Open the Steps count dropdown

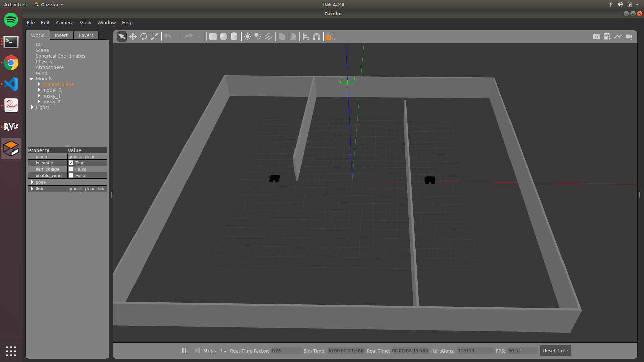223,351
